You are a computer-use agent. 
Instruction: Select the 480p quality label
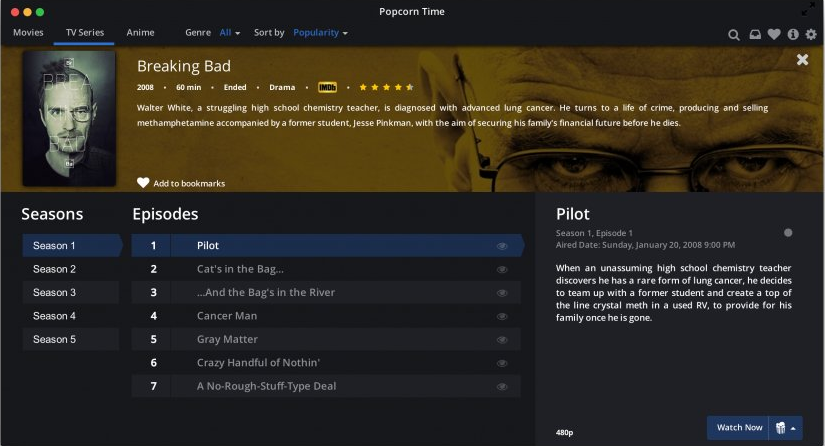pos(564,432)
